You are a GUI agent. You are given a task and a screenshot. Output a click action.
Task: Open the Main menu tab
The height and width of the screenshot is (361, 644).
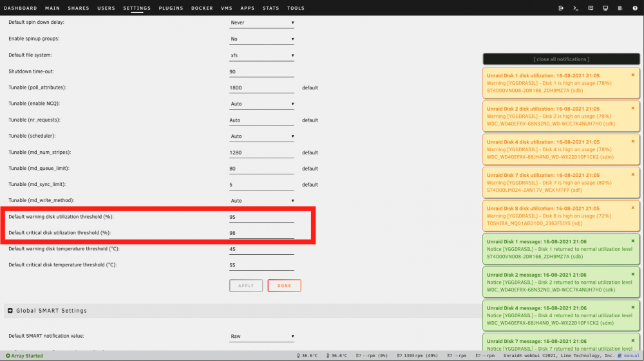[53, 8]
